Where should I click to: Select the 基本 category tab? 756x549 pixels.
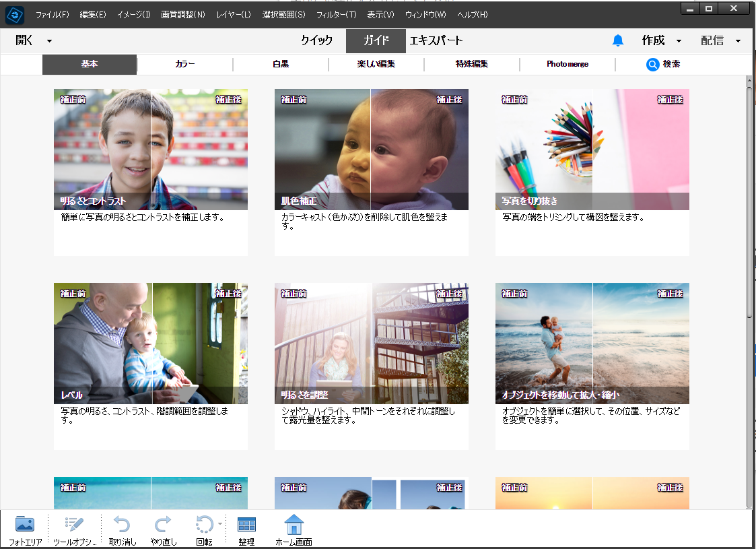(x=90, y=64)
